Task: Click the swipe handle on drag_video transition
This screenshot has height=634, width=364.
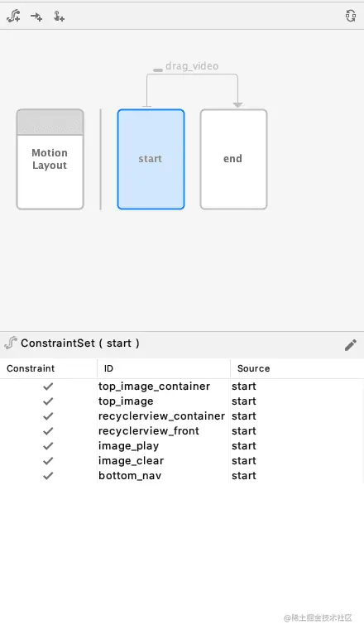Action: 158,70
